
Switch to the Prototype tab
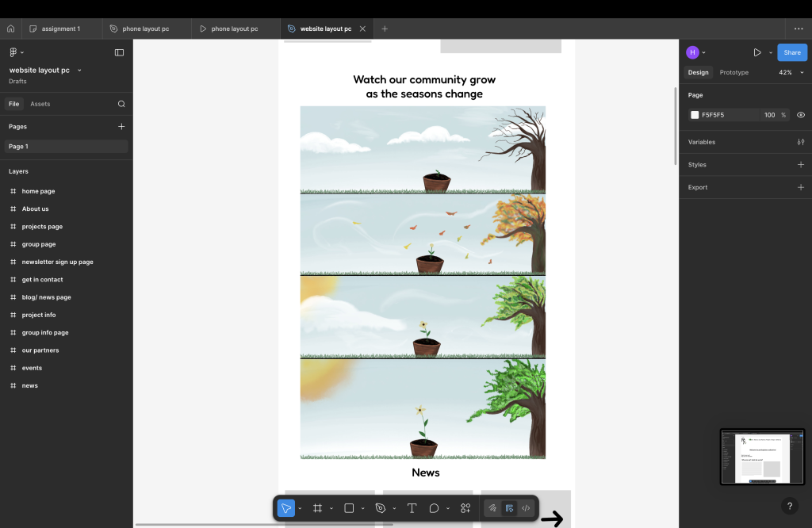pos(733,72)
